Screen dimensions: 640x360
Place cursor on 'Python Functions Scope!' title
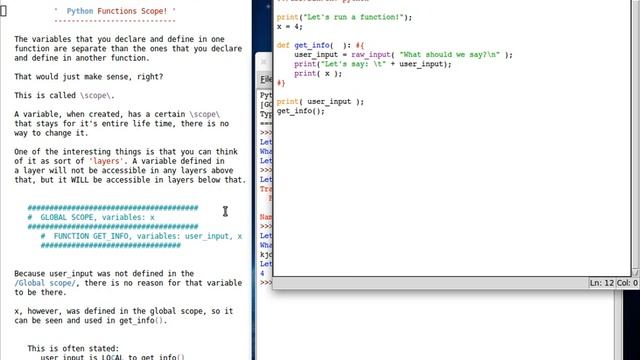(x=117, y=11)
